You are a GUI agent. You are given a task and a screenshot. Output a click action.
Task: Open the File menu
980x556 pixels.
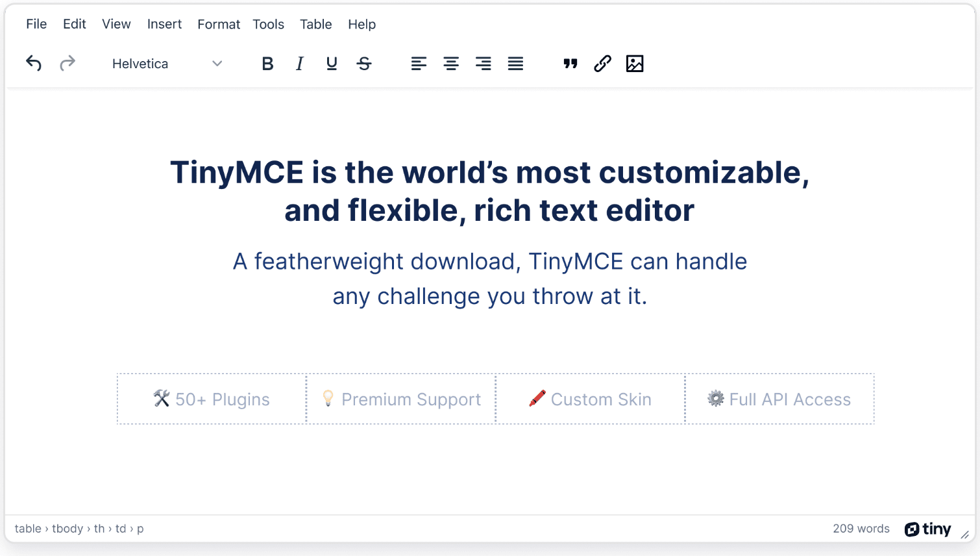coord(36,24)
